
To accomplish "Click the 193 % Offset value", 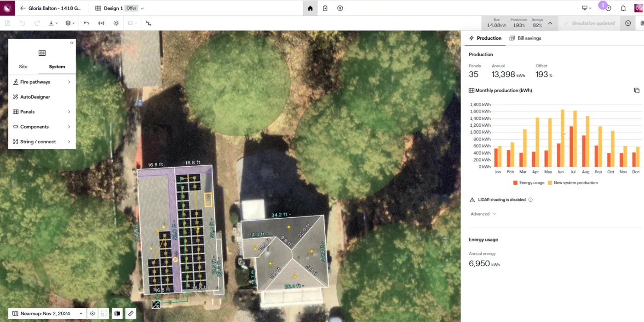I will point(544,75).
